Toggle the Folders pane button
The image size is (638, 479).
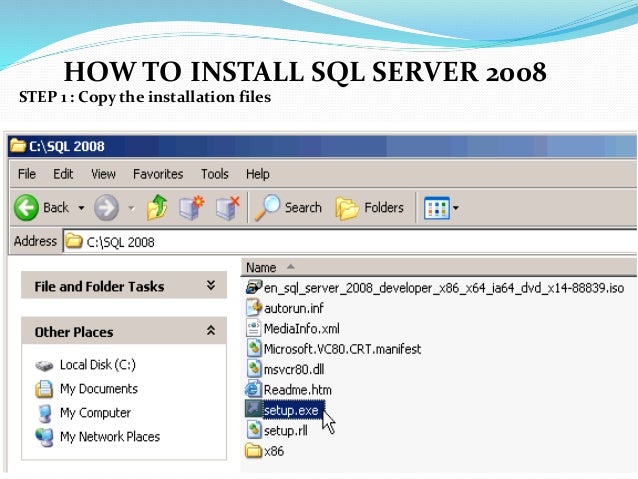369,208
